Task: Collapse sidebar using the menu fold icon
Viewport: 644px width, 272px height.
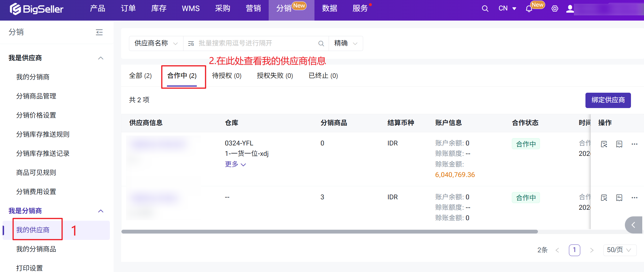Action: (99, 32)
